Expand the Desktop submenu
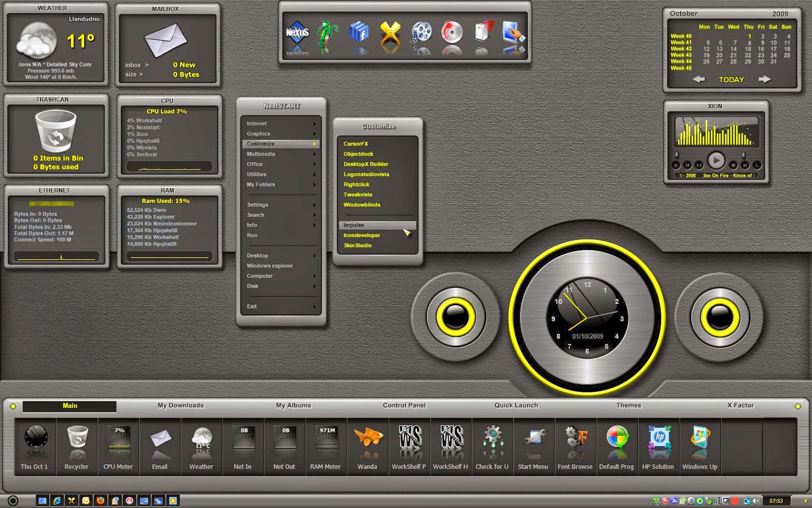Screen dimensions: 812x508 (x=281, y=256)
